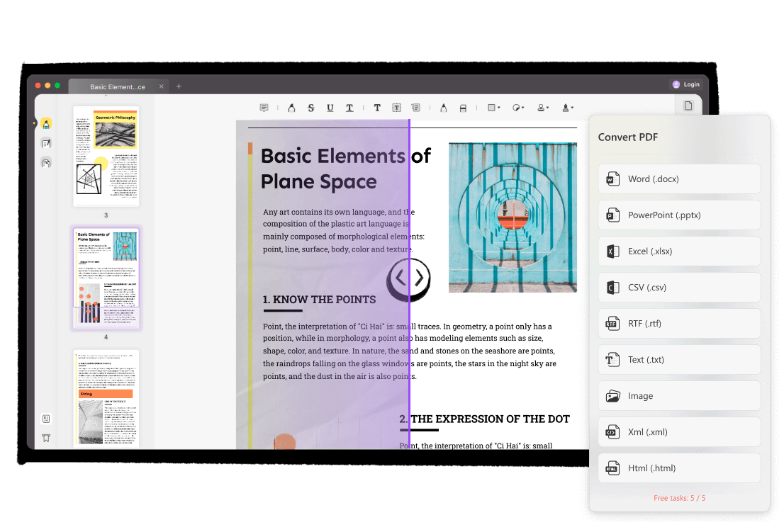Select the Text Box tool
This screenshot has width=784, height=532.
click(396, 108)
